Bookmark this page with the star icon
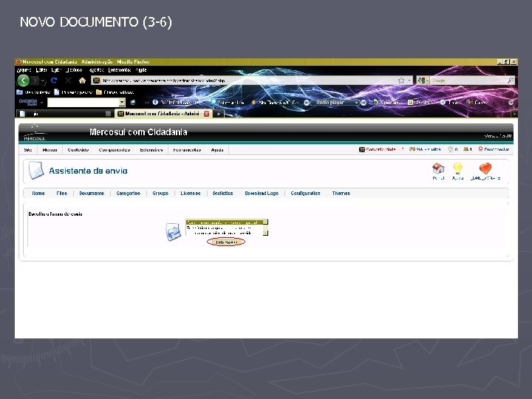This screenshot has width=532, height=399. (x=401, y=81)
